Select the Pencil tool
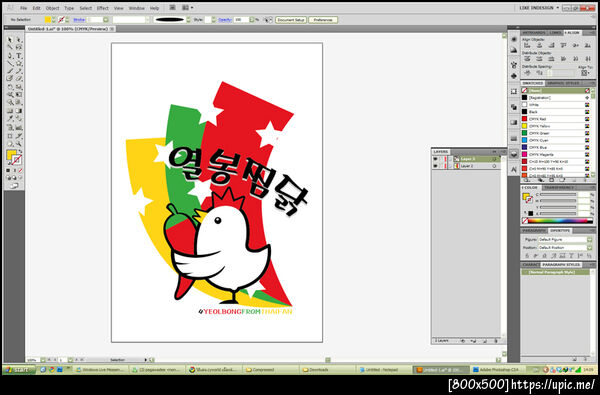 [x=19, y=71]
